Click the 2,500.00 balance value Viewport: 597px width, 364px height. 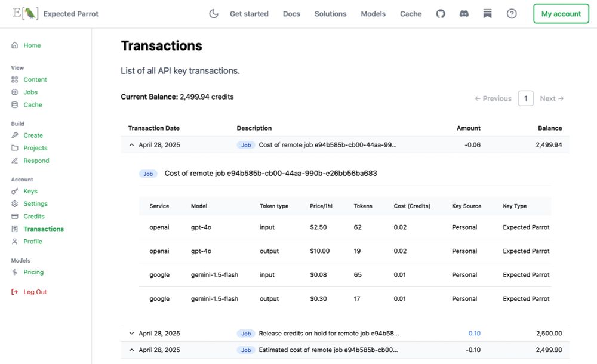[x=549, y=333]
